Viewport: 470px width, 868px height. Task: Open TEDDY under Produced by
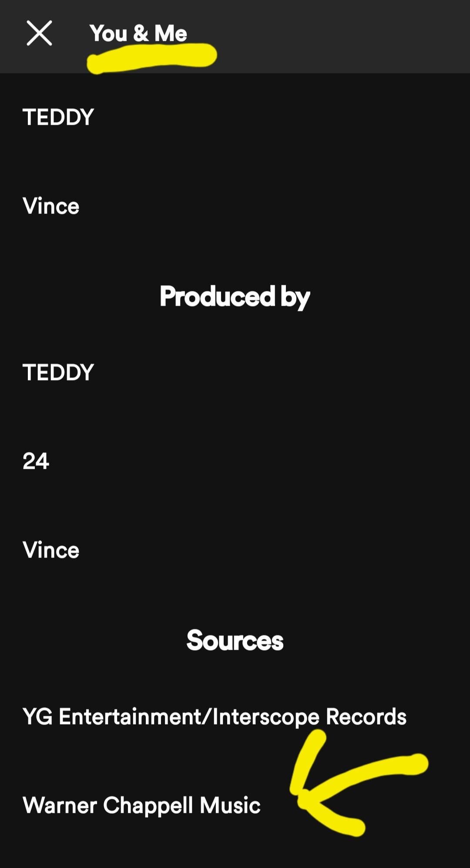(x=58, y=372)
